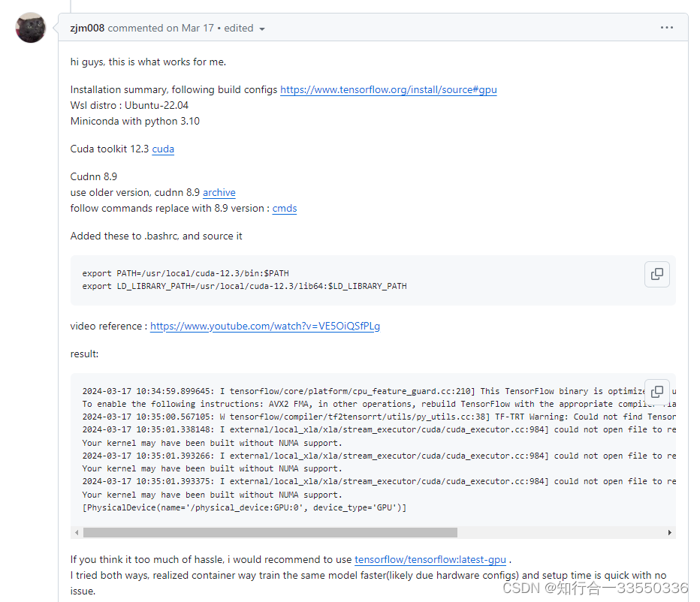Open the tensorflow/tensorflow:latest-gpu link
700x602 pixels.
pos(430,559)
